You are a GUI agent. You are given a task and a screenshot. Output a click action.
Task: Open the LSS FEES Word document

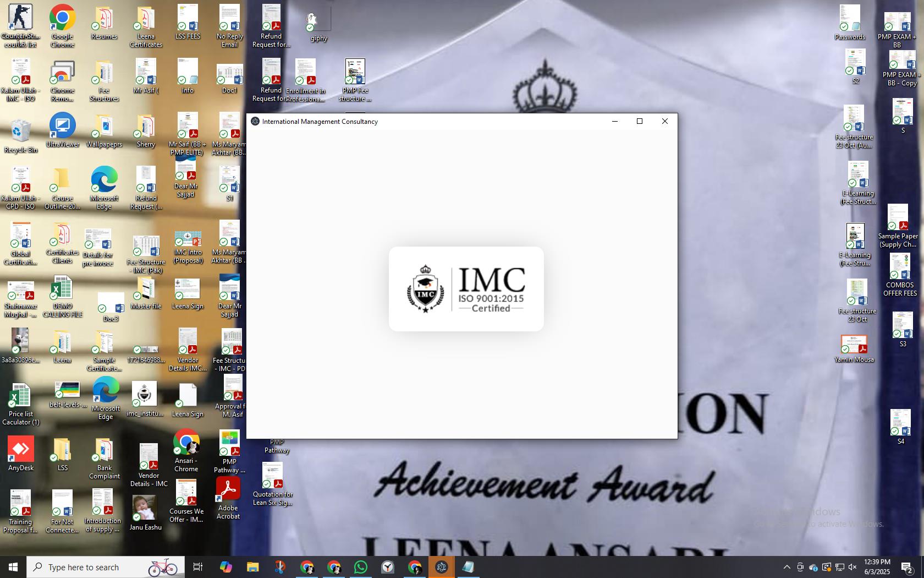(188, 22)
